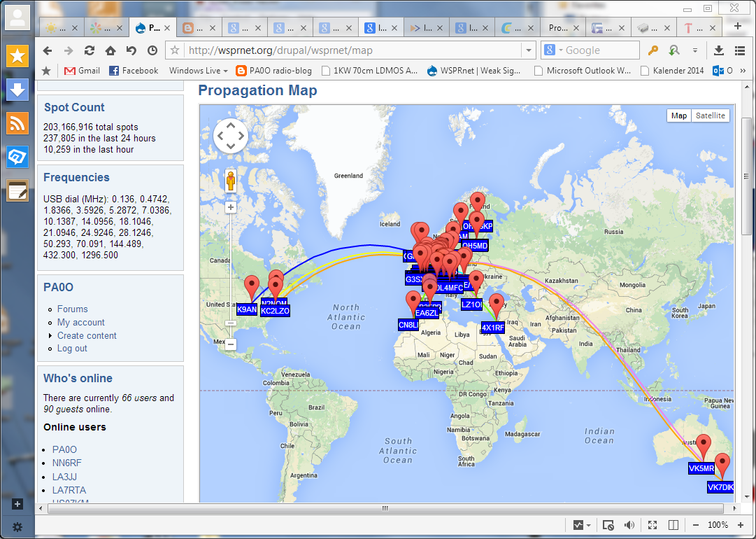
Task: Bookmark this page with the address bar star
Action: (175, 50)
